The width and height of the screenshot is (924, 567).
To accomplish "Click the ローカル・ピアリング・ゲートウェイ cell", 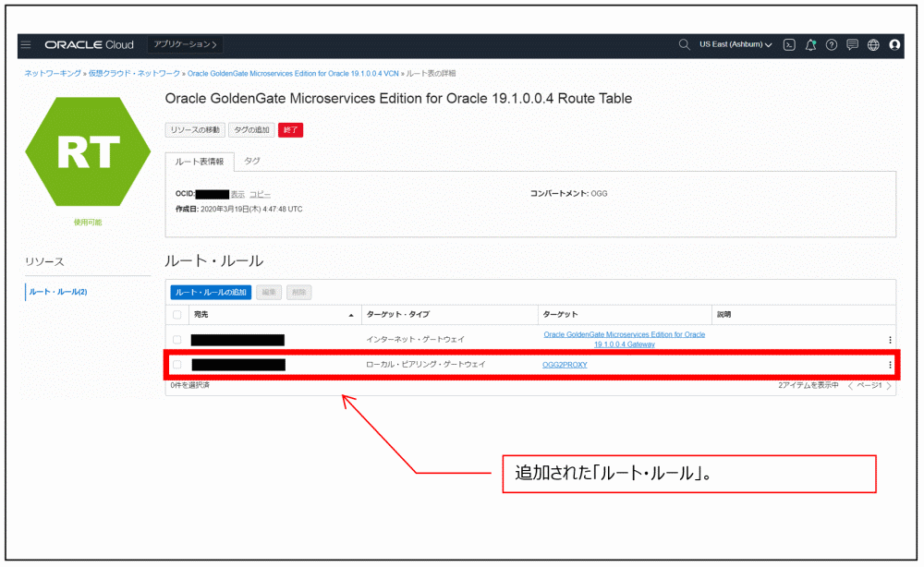I will (425, 365).
